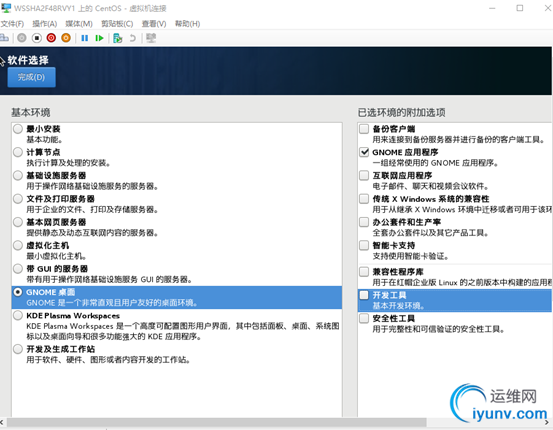Click the horizontal scrollbar thumb at bottom
553x430 pixels.
pyautogui.click(x=217, y=422)
